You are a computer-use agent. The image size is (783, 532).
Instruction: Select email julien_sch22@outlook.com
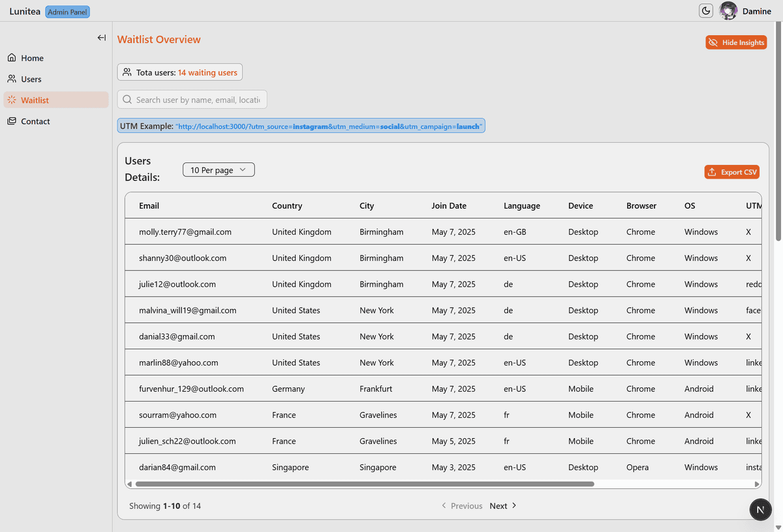click(x=187, y=441)
